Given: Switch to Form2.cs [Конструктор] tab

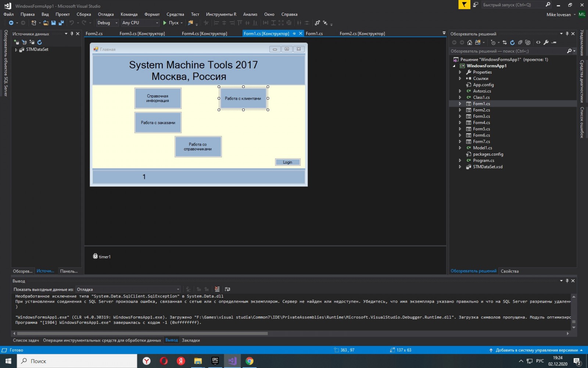Looking at the screenshot, I should tap(362, 33).
